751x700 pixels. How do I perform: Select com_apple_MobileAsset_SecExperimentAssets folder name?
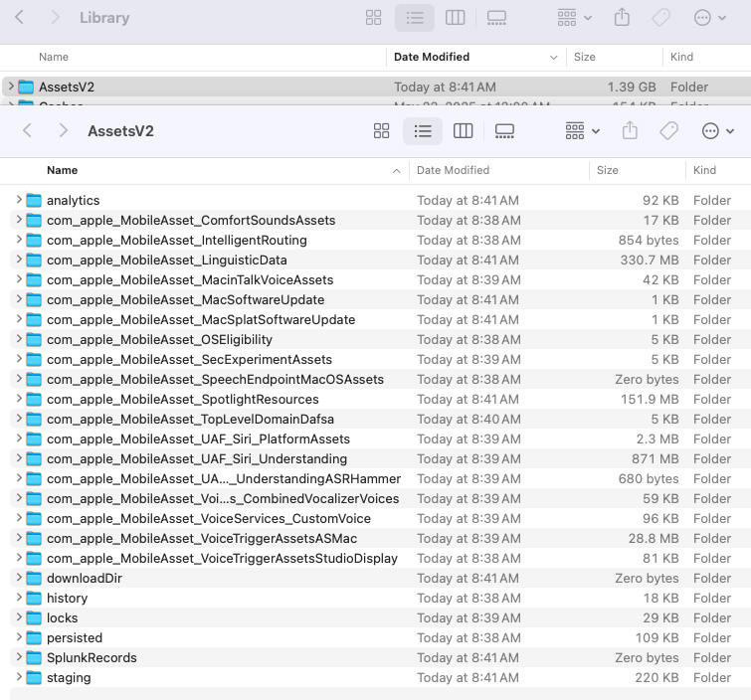click(189, 360)
